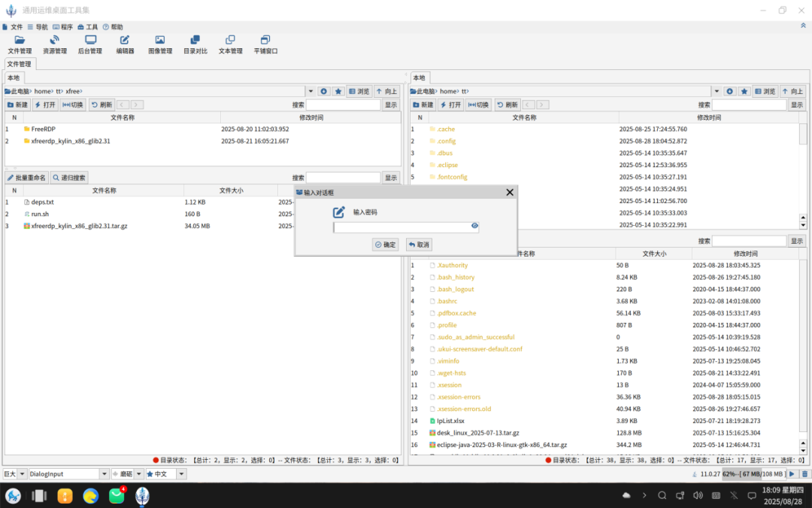Click 浏览 in the xfree pane
Viewport: 812px width, 508px height.
[x=359, y=91]
